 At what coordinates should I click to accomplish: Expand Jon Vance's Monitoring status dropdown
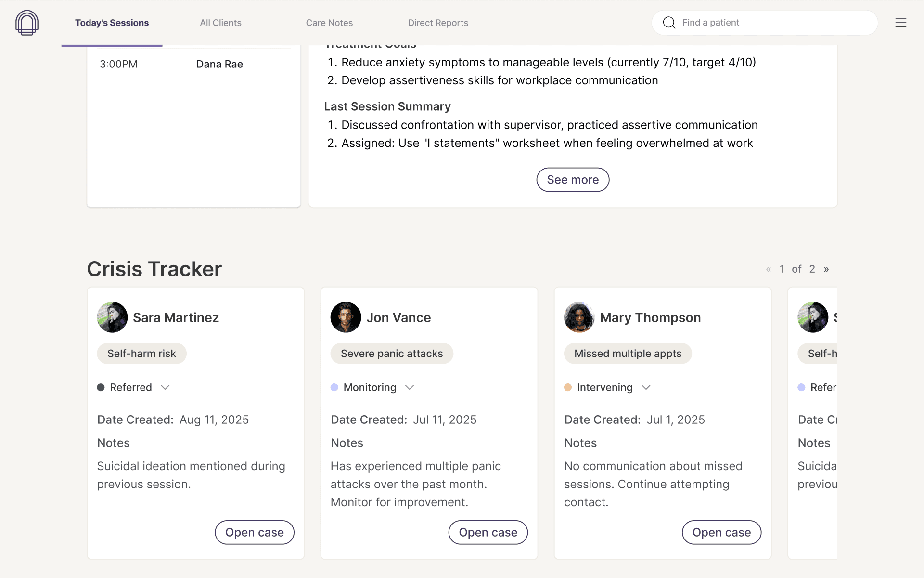410,387
